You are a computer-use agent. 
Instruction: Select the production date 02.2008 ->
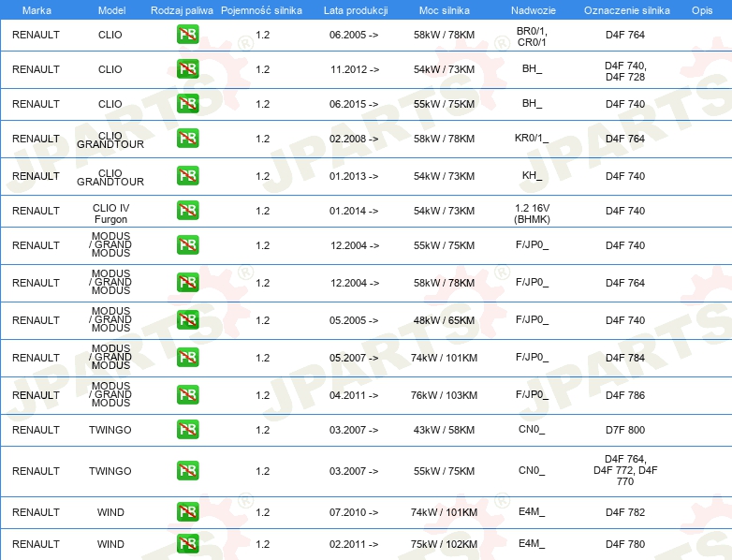[354, 139]
